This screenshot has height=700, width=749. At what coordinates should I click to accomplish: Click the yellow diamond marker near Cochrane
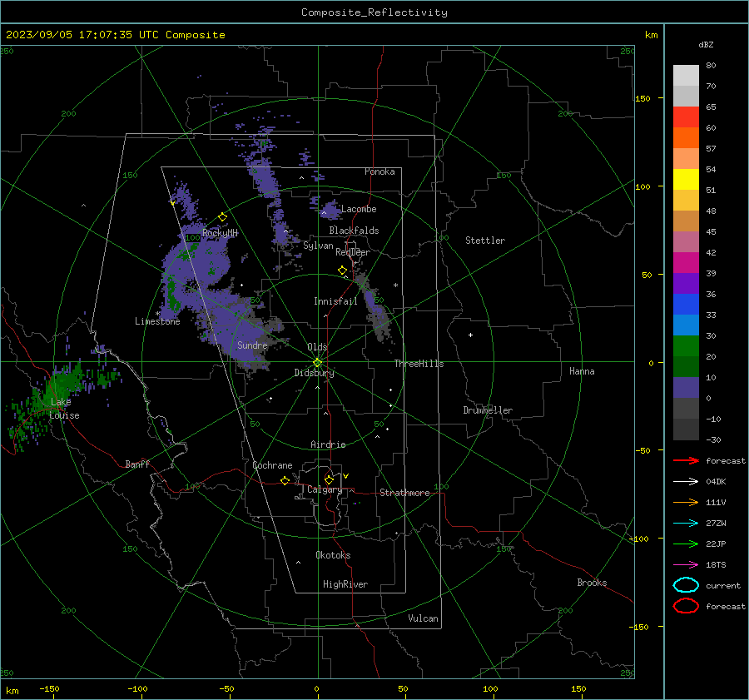coord(285,481)
